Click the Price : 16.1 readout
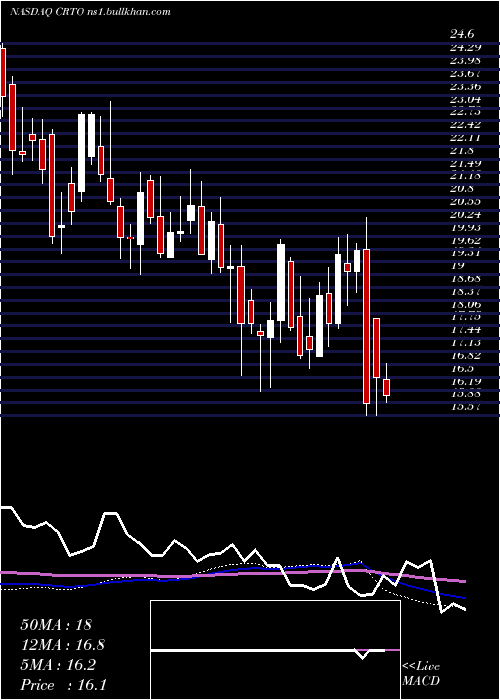Screen dimensions: 500x700 [x=63, y=685]
